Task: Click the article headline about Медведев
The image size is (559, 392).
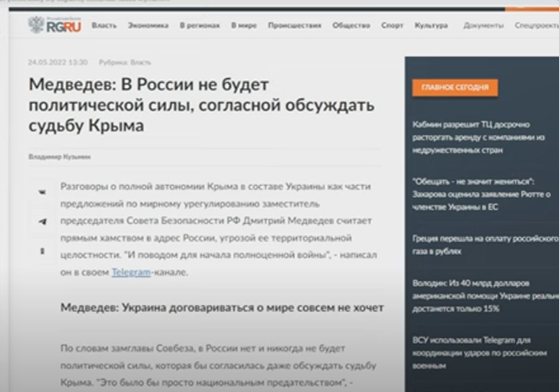Action: [x=202, y=105]
